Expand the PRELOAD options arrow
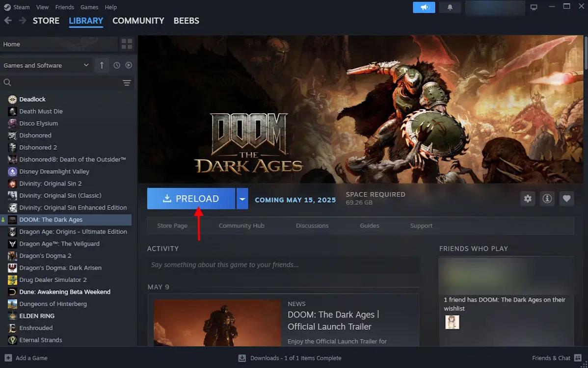Image resolution: width=588 pixels, height=368 pixels. tap(242, 198)
